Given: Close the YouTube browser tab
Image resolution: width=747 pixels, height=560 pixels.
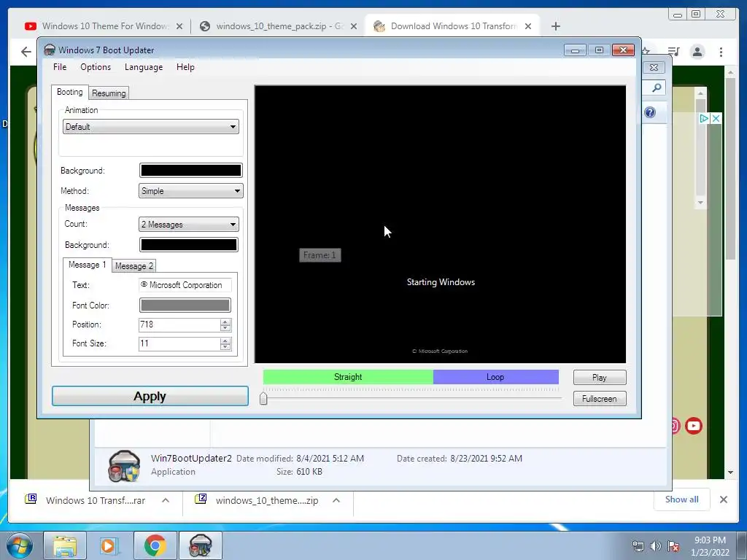Looking at the screenshot, I should (179, 27).
